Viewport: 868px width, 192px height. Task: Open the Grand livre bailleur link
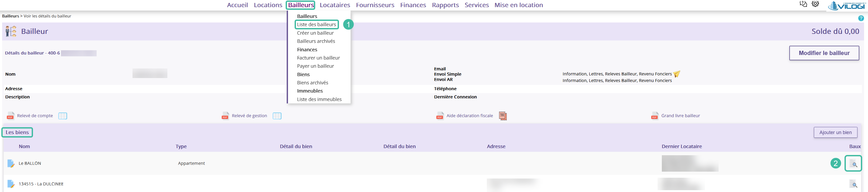coord(680,116)
